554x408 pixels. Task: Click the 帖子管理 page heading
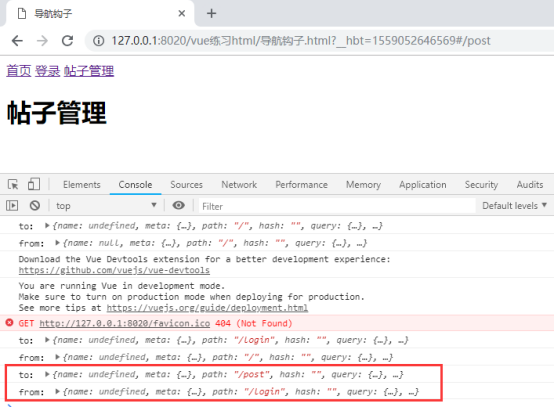pos(57,113)
